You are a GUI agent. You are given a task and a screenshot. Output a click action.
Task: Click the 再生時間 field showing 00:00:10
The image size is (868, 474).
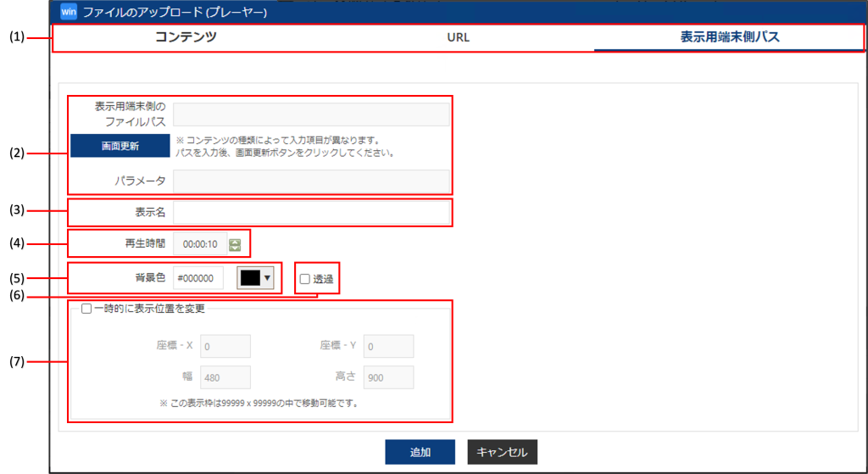pos(200,244)
